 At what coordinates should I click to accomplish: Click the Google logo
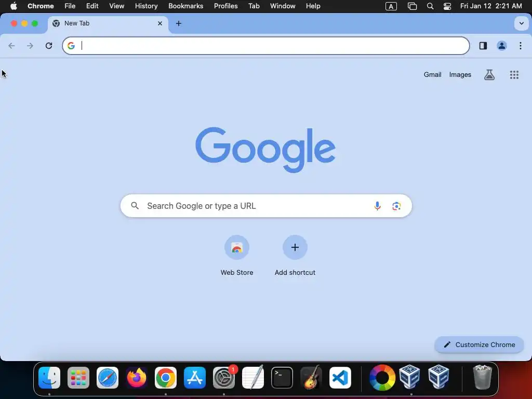pyautogui.click(x=265, y=150)
